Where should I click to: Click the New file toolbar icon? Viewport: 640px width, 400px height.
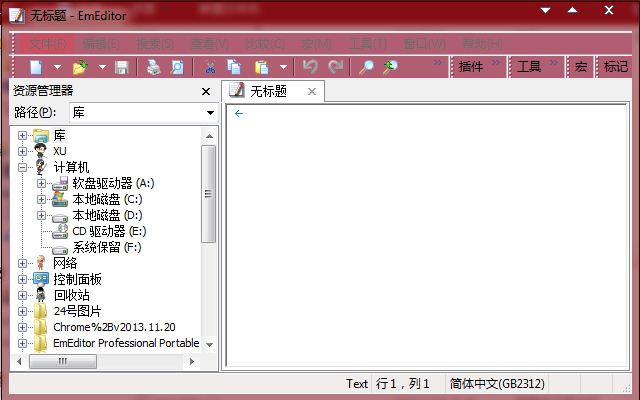click(36, 67)
